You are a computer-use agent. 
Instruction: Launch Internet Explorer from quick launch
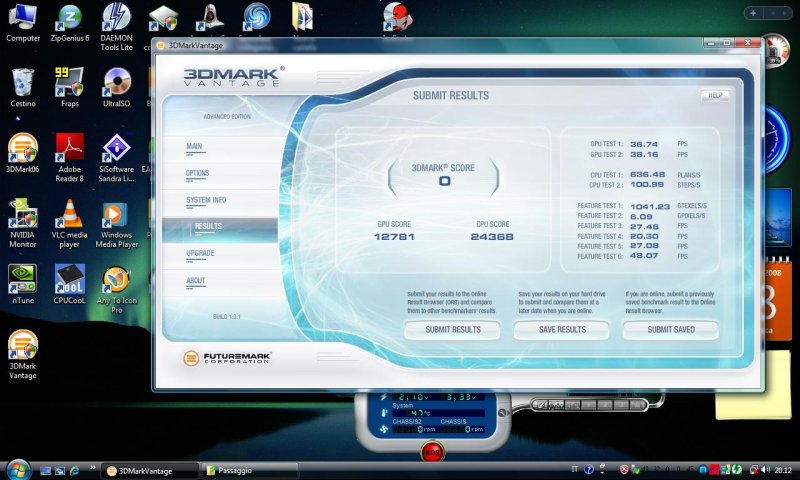point(74,471)
